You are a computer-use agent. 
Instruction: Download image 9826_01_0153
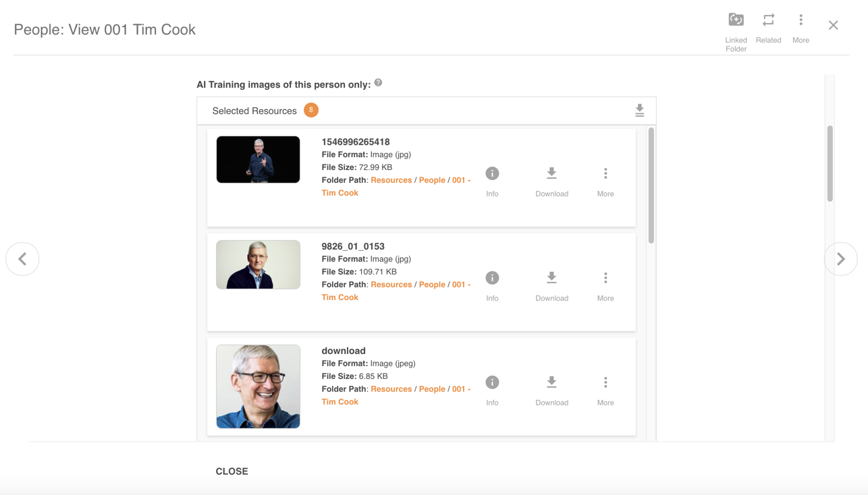coord(551,279)
